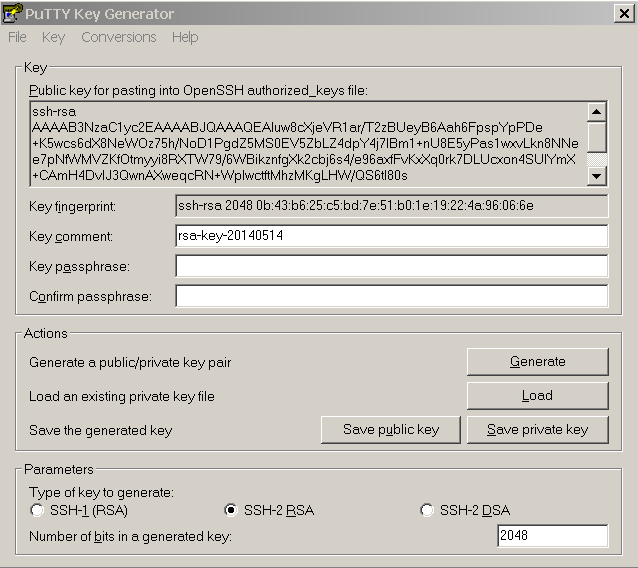Click inside the public key text box
The image size is (638, 568).
click(x=308, y=144)
